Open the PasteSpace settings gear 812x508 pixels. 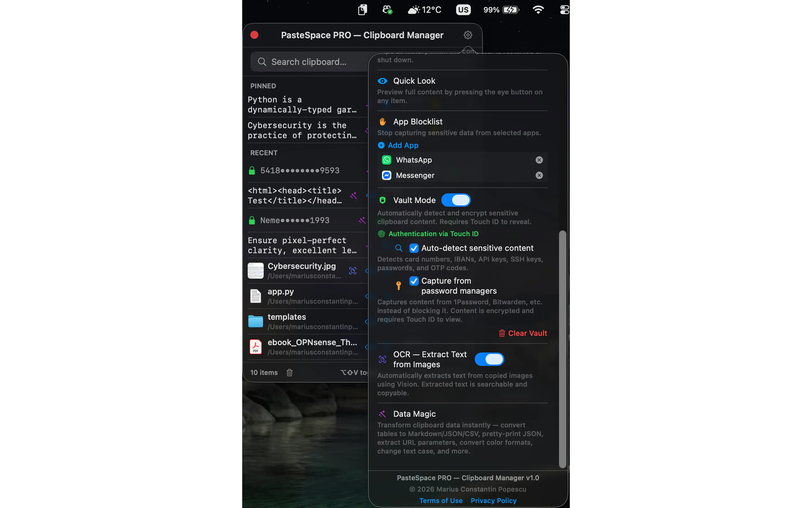pyautogui.click(x=468, y=35)
